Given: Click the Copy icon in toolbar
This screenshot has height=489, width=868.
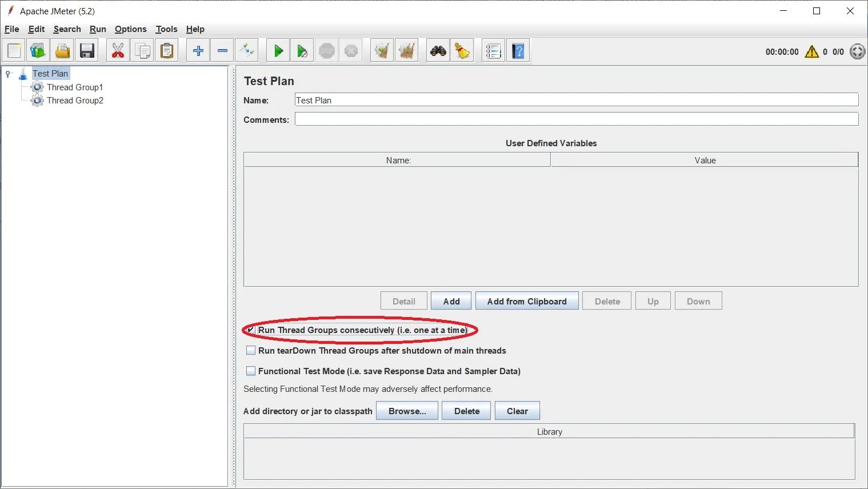Looking at the screenshot, I should pyautogui.click(x=142, y=51).
